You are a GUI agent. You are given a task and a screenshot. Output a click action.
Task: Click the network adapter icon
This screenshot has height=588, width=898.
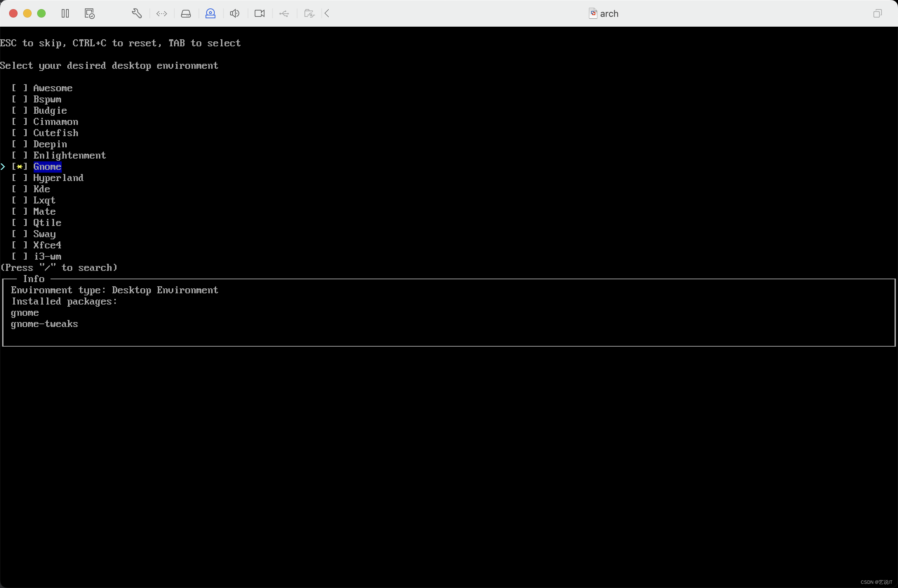(x=161, y=14)
